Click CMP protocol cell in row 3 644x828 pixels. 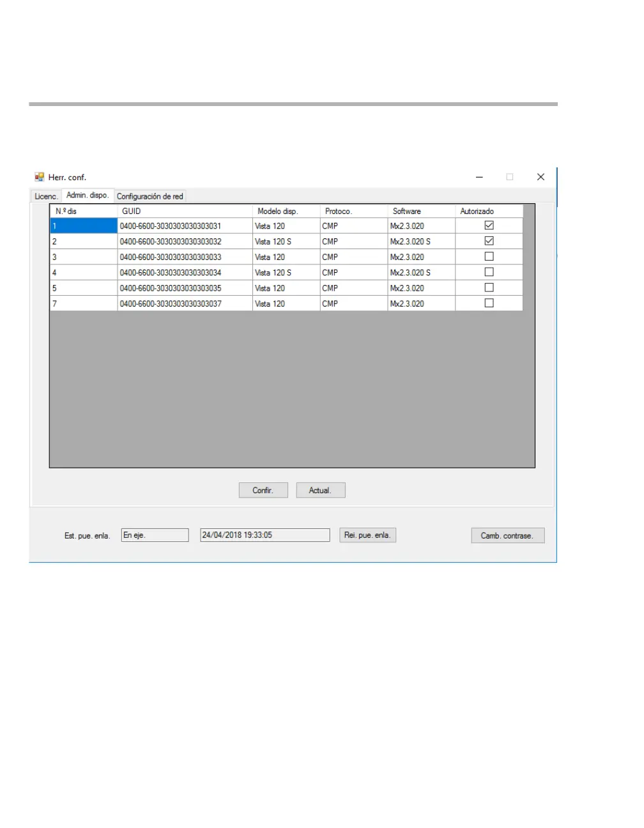click(x=354, y=257)
